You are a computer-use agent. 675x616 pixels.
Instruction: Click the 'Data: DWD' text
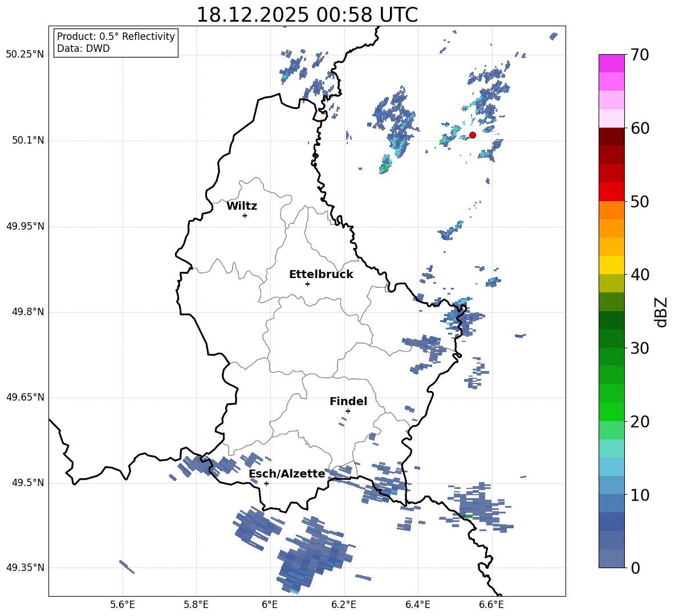coord(83,48)
